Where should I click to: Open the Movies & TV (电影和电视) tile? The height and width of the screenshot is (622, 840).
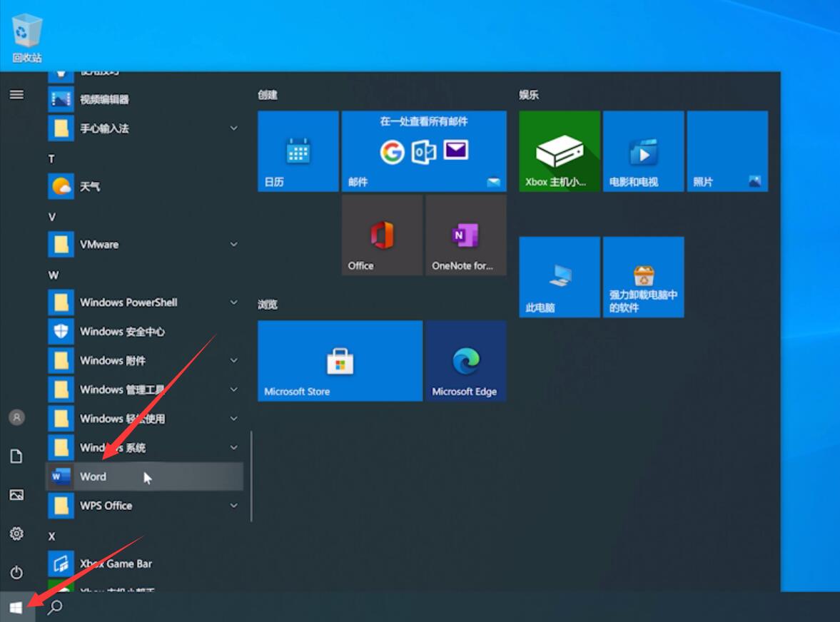coord(644,151)
